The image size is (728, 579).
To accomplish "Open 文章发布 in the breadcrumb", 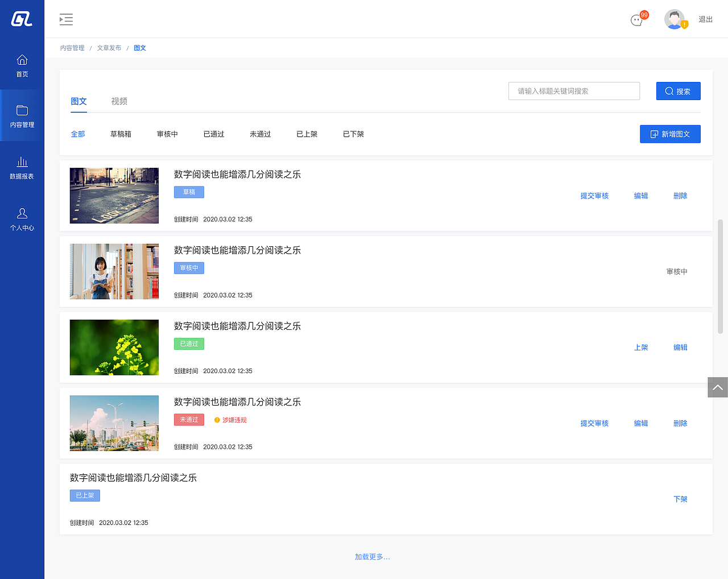I will pyautogui.click(x=109, y=48).
